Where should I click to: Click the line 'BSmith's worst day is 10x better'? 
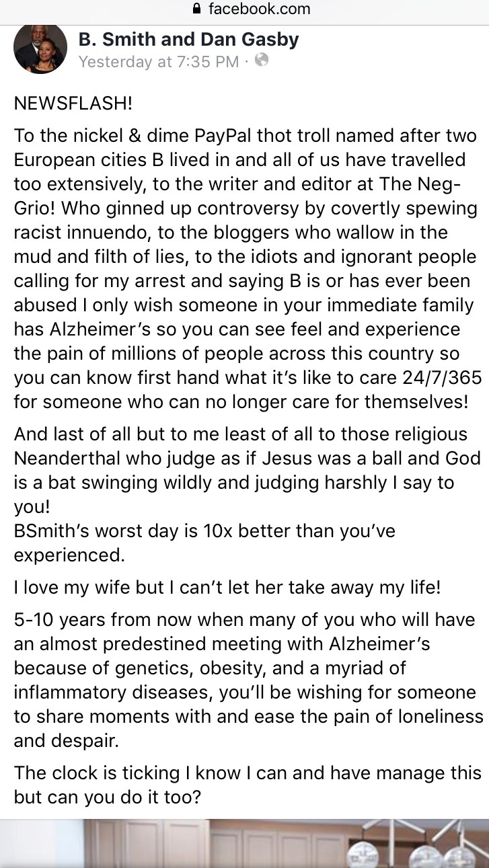coord(204,531)
